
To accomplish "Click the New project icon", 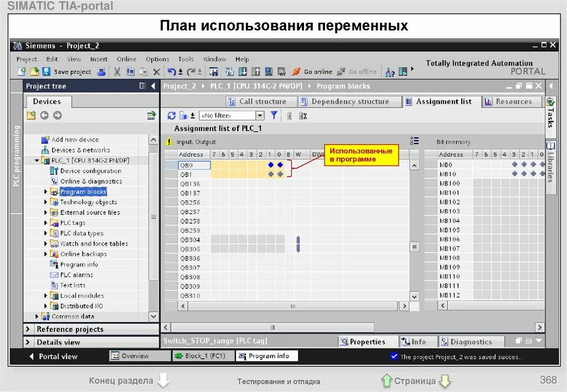I will (x=22, y=71).
